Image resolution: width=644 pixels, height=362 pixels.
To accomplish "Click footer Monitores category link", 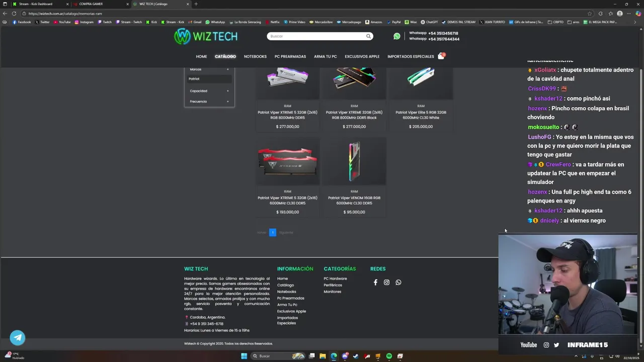I will tap(332, 292).
